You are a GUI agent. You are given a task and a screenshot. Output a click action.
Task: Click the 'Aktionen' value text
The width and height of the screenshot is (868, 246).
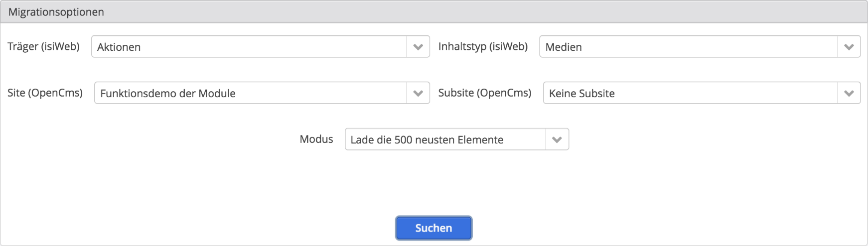point(119,47)
